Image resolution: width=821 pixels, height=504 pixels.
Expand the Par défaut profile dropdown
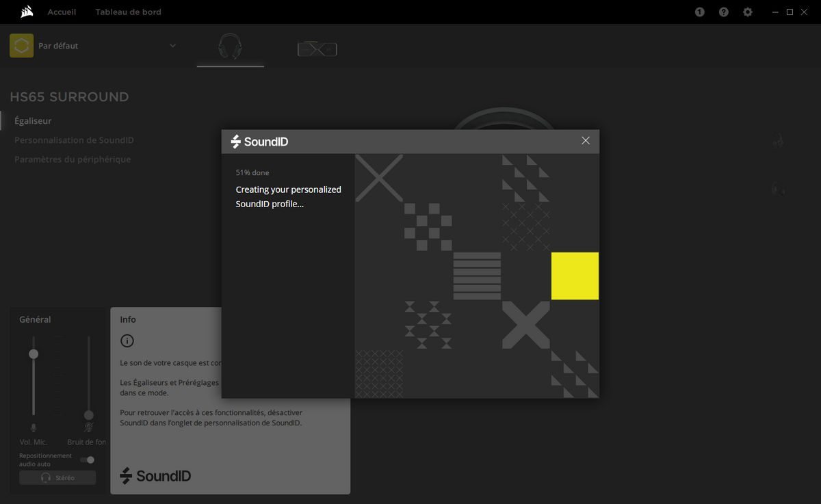pos(172,46)
